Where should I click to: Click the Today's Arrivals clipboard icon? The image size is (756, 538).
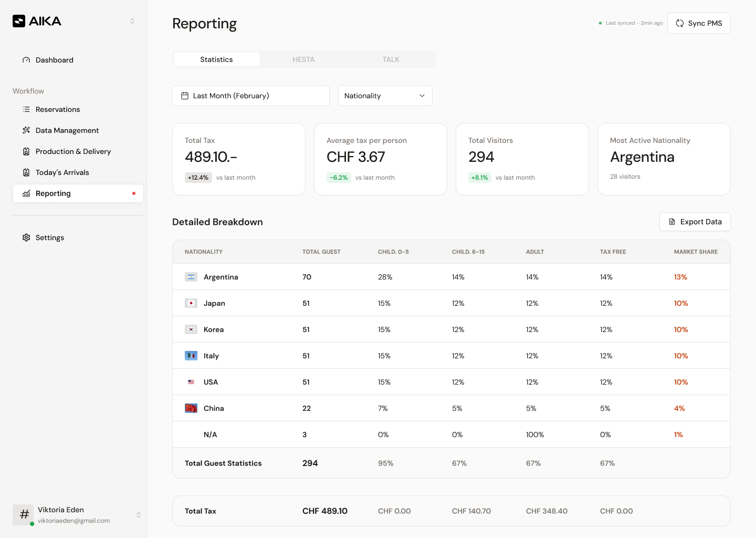click(26, 172)
